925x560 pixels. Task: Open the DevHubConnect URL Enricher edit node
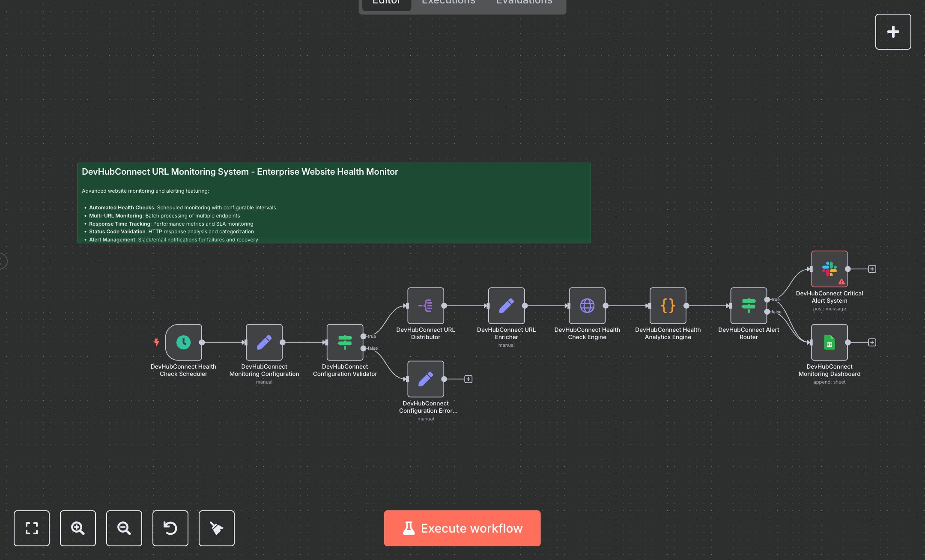[x=506, y=306]
